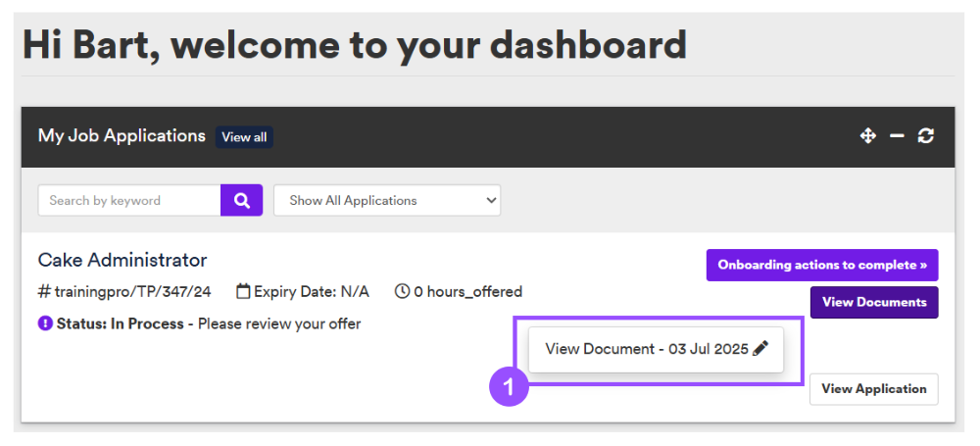Image resolution: width=980 pixels, height=446 pixels.
Task: Refresh the My Job Applications panel
Action: [x=926, y=135]
